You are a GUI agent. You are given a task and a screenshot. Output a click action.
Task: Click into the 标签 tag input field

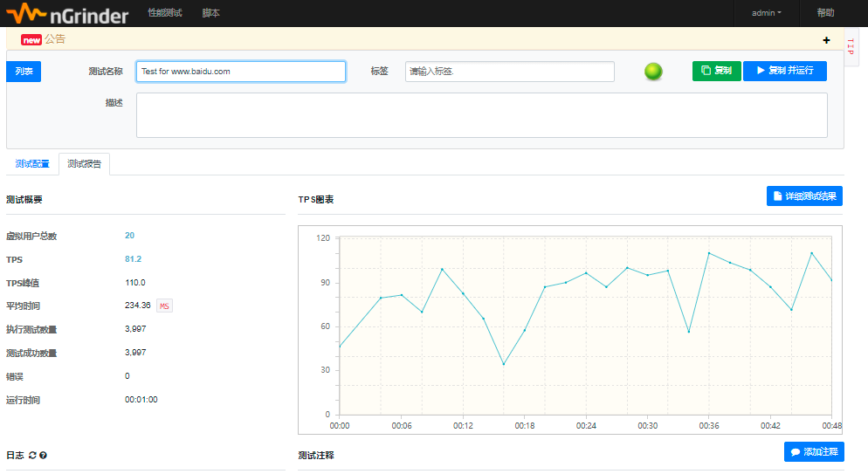click(x=509, y=72)
